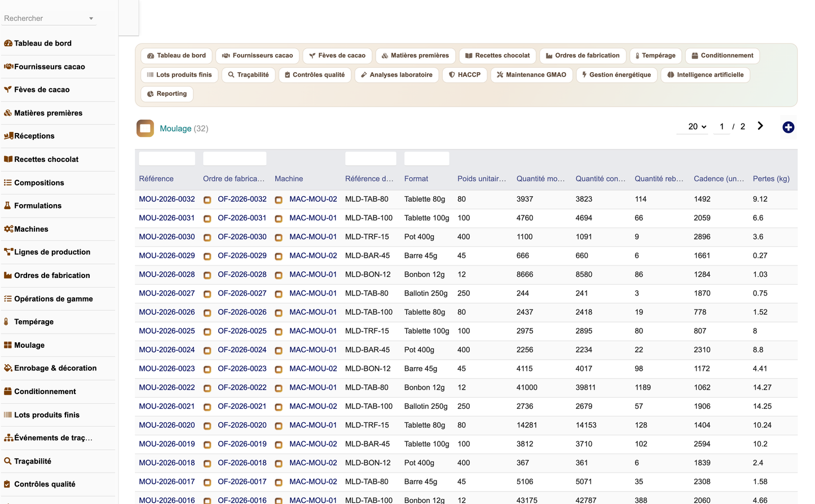
Task: Switch to Recettes chocolat top tab
Action: click(497, 55)
